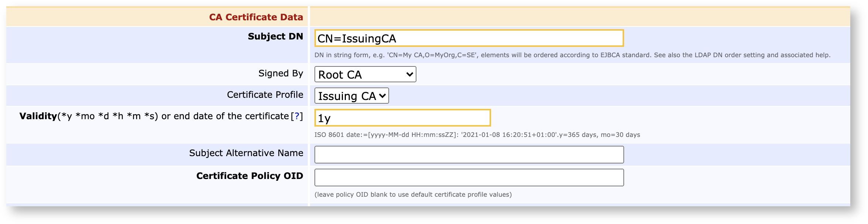Click the bold Validity label text
The height and width of the screenshot is (224, 868).
(x=38, y=116)
